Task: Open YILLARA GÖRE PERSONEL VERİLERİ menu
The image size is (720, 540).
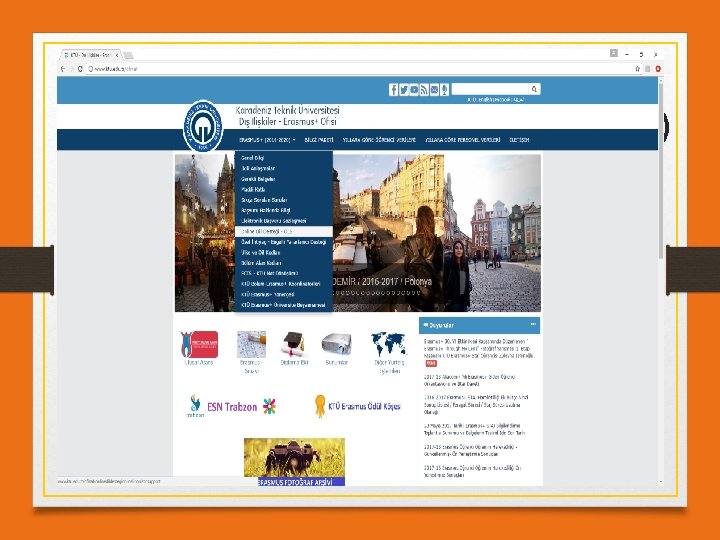Action: point(462,140)
